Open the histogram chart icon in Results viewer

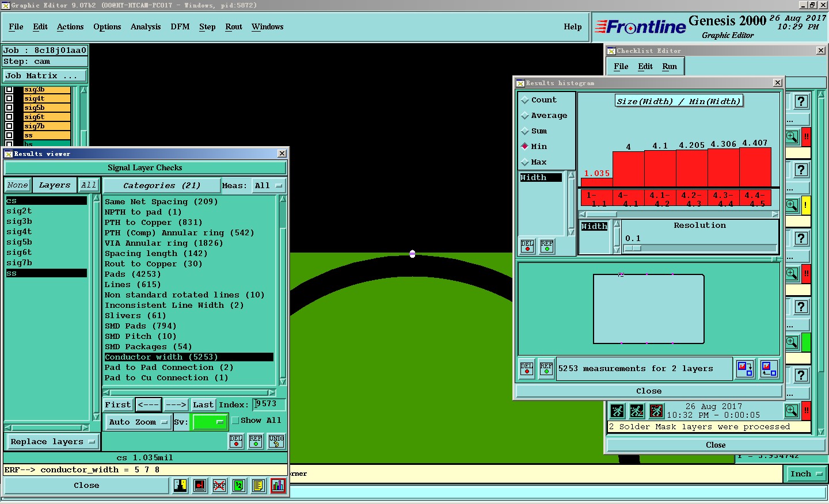[277, 486]
